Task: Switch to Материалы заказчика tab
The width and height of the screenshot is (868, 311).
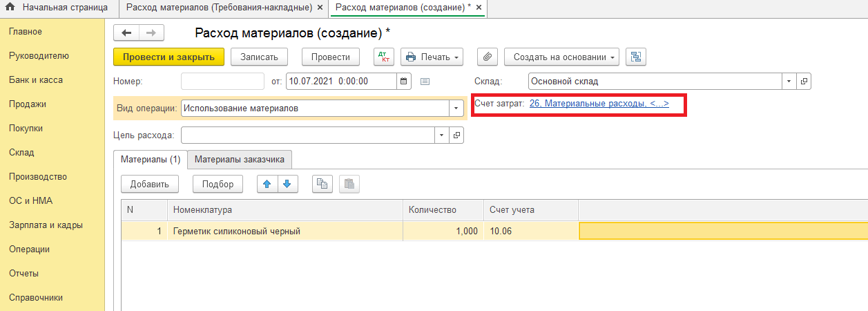Action: click(240, 159)
